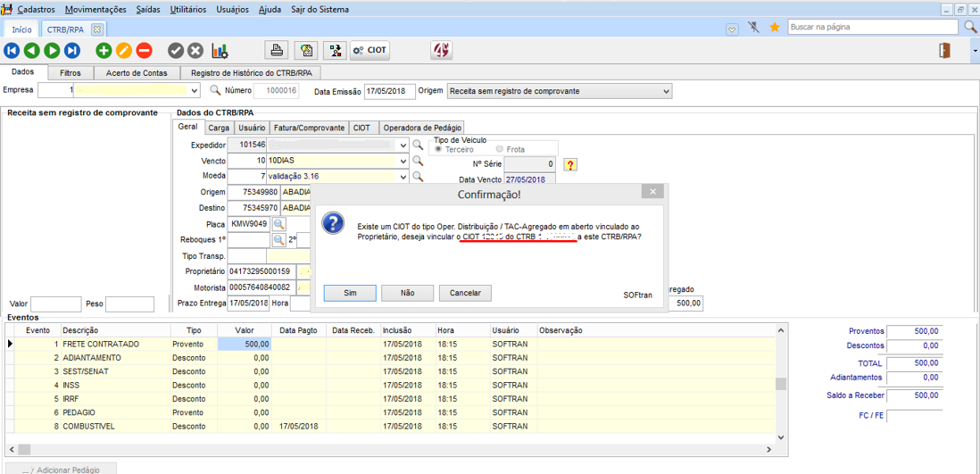The width and height of the screenshot is (980, 474).
Task: Click the events table vertical scrollbar
Action: click(x=781, y=384)
